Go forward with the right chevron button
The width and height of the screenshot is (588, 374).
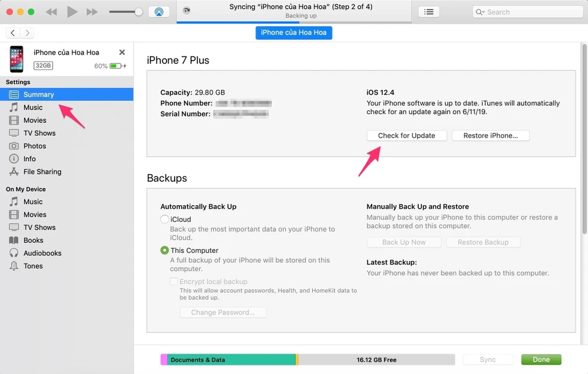pos(27,33)
